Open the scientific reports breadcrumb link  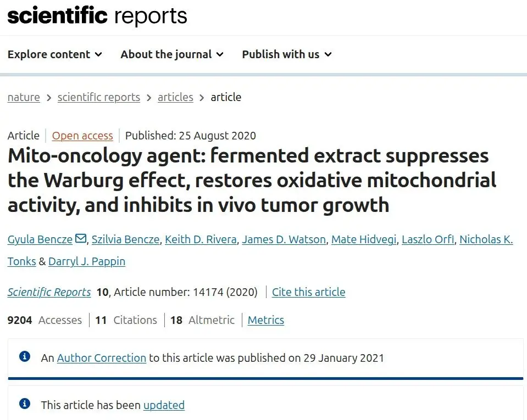point(99,97)
